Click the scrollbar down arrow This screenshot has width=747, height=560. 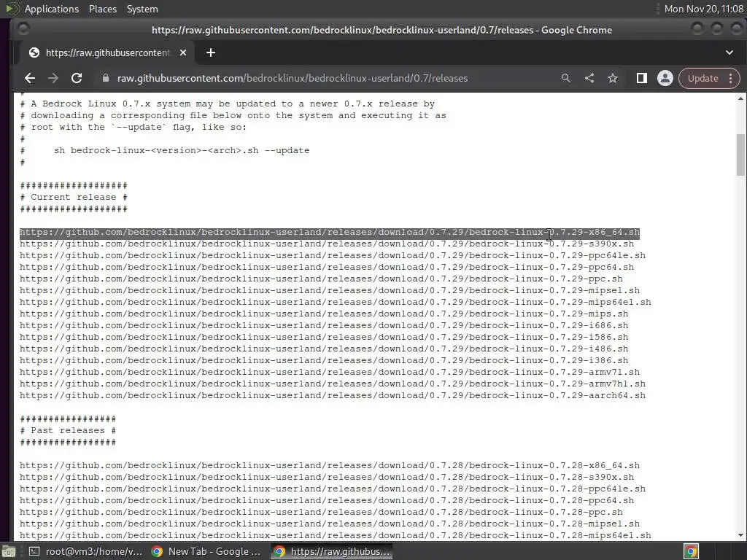(x=740, y=535)
